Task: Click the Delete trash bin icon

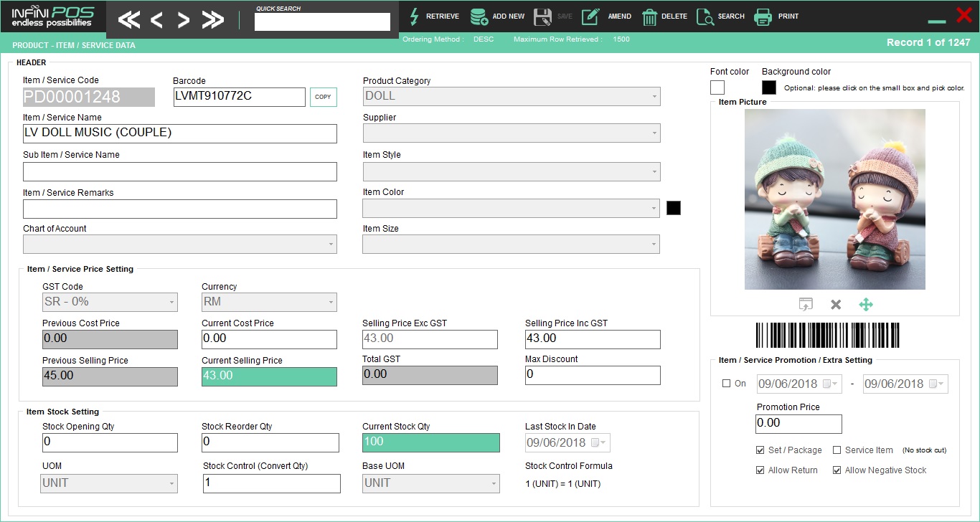Action: 649,16
